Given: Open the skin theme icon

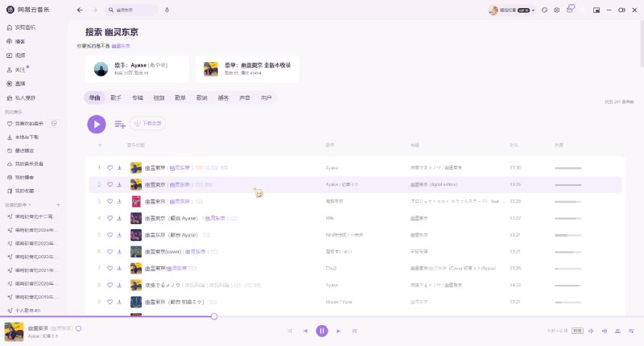Looking at the screenshot, I should (x=545, y=10).
